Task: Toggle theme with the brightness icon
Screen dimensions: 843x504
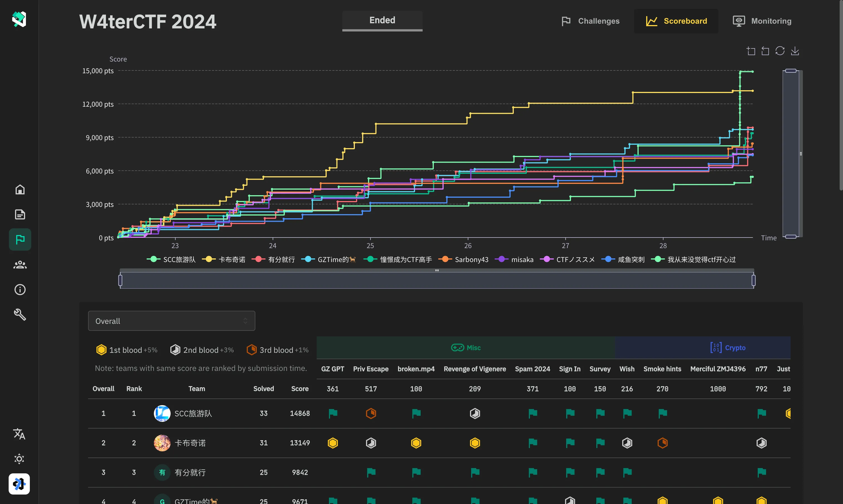Action: point(20,459)
